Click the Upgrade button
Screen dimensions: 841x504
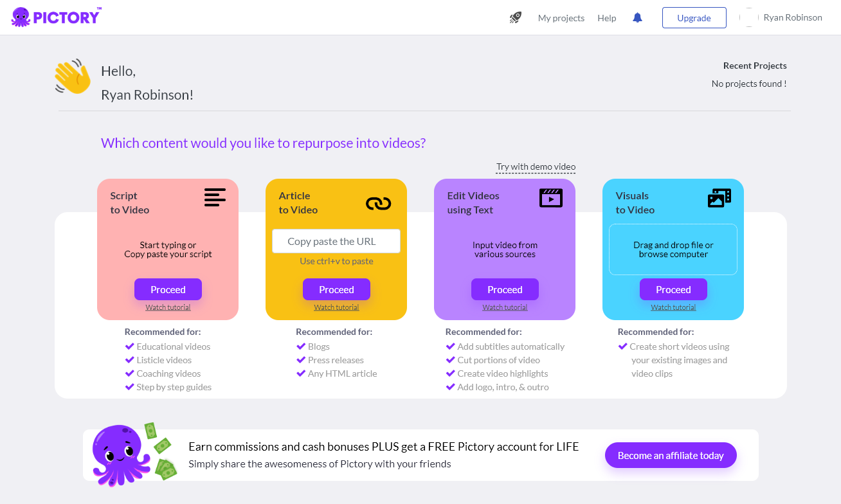pos(694,17)
